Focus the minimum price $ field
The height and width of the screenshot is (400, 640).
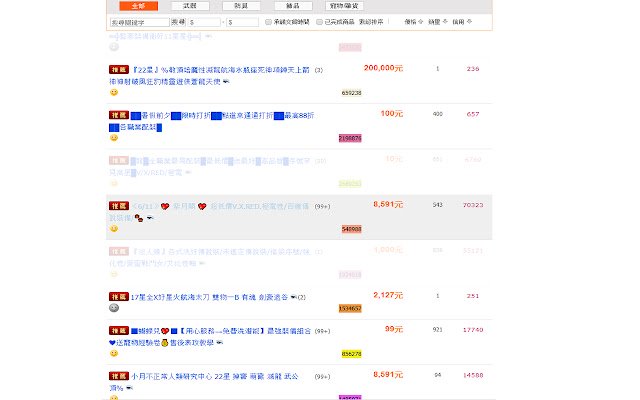tap(204, 22)
